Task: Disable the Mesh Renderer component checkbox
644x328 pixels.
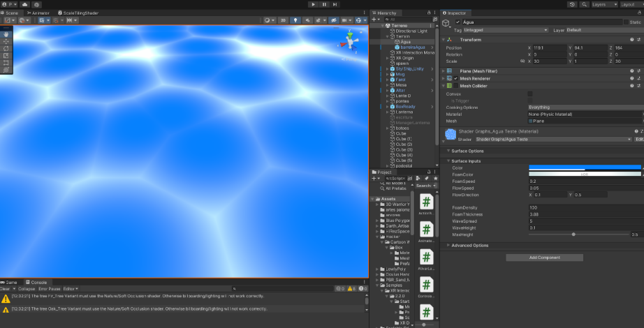Action: pos(456,78)
